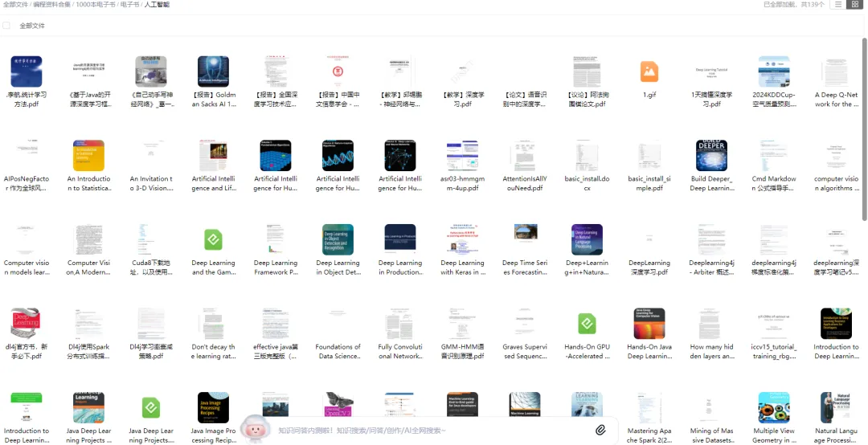The image size is (868, 445).
Task: Open the 1.gif image file icon
Action: point(649,71)
